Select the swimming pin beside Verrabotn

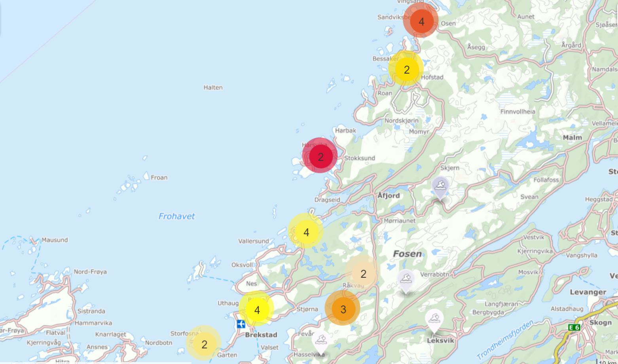406,279
